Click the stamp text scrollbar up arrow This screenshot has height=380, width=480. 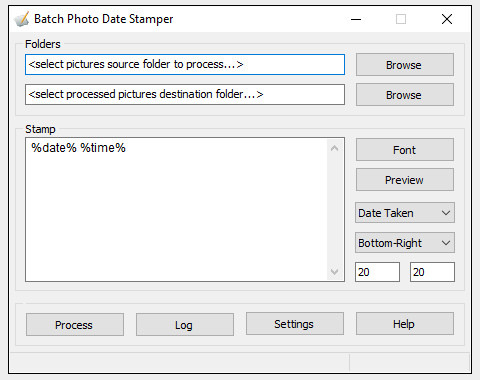click(x=335, y=148)
